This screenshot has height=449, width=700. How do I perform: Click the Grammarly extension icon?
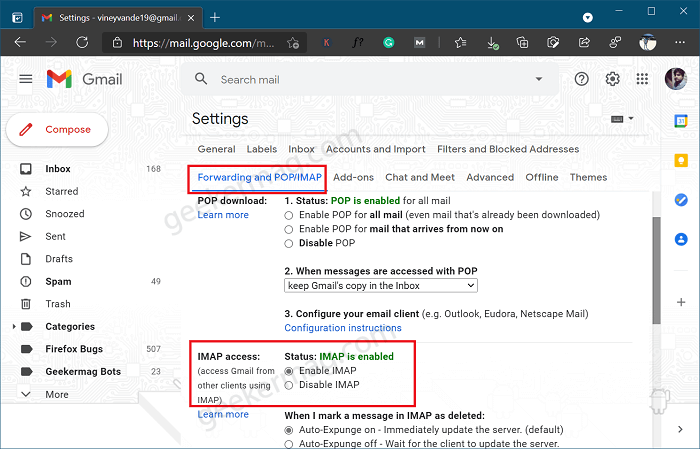coord(388,42)
